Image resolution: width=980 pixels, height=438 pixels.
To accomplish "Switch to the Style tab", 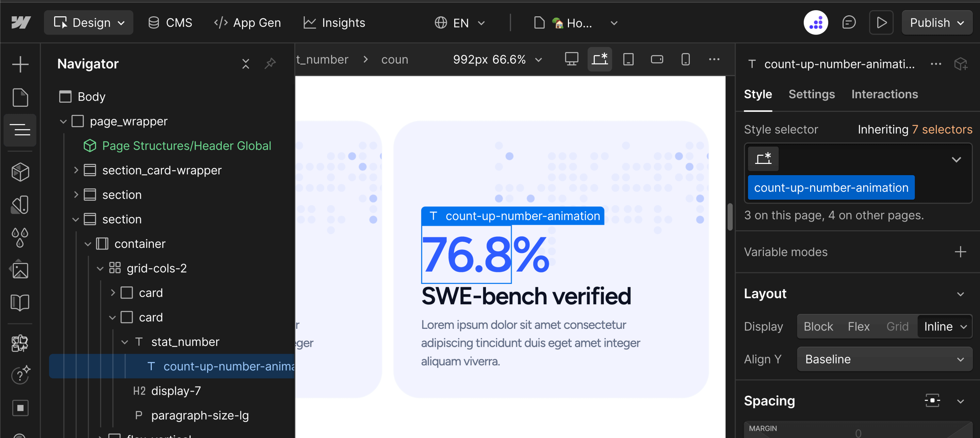I will click(757, 94).
